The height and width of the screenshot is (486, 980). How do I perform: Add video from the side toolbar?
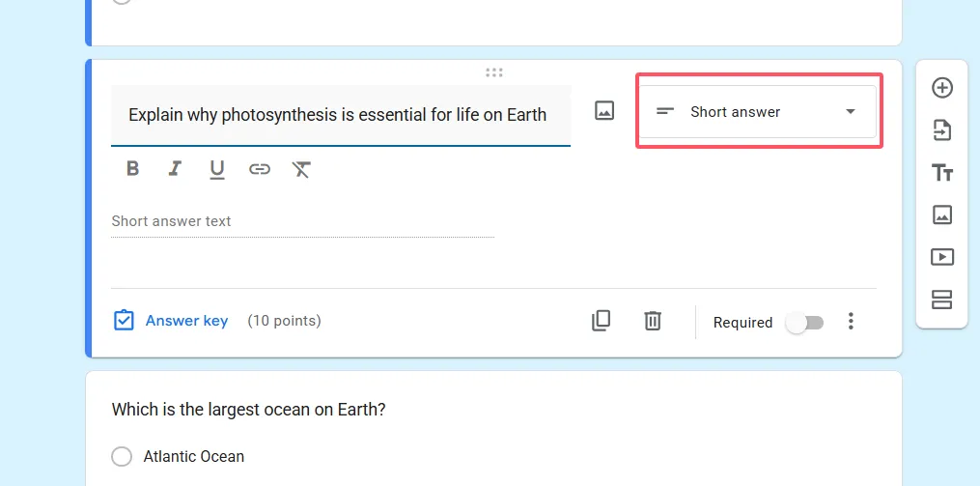[x=942, y=257]
